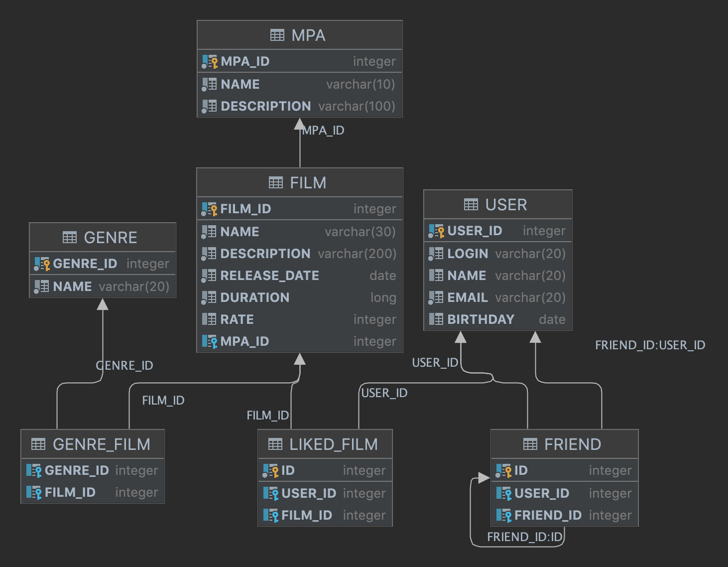
Task: Click varchar(30) type in FILM table
Action: 360,232
